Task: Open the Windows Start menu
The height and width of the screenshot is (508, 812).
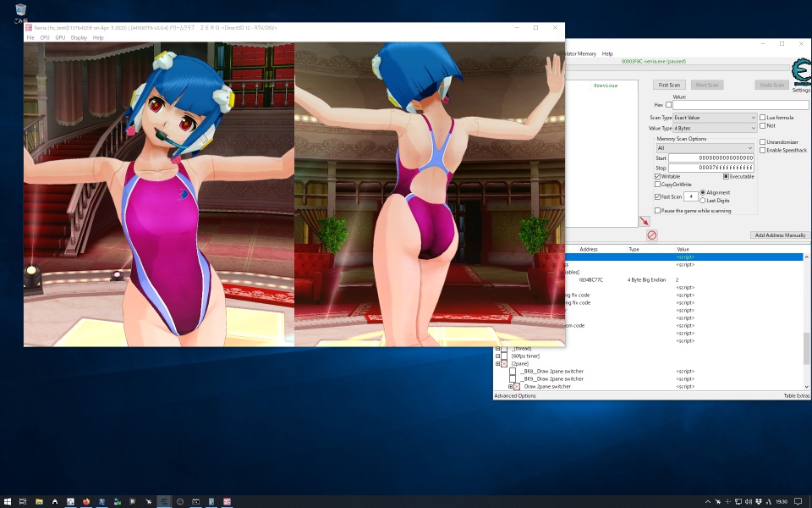Action: [x=8, y=501]
